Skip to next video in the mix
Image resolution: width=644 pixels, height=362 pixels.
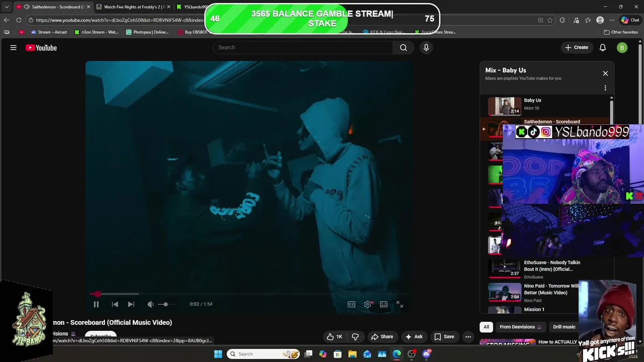pos(131,304)
